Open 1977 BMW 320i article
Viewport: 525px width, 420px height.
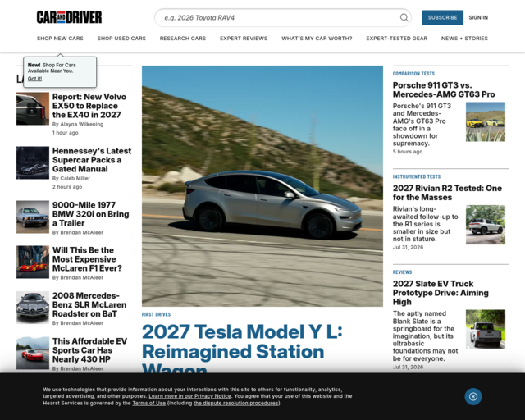pos(90,213)
